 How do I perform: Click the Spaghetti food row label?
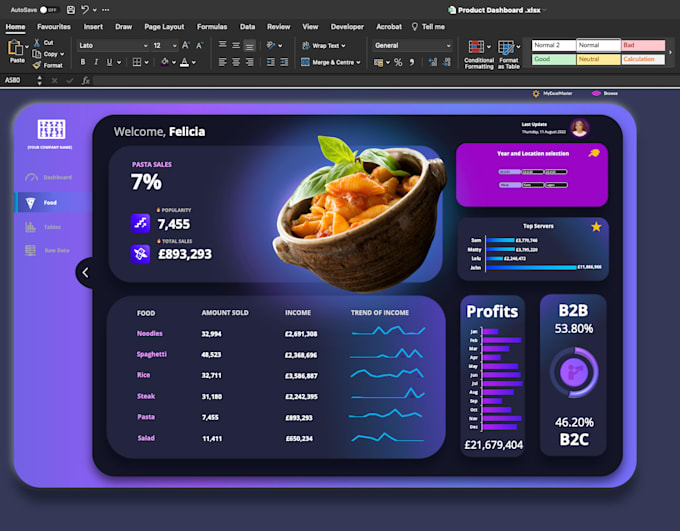click(x=152, y=354)
